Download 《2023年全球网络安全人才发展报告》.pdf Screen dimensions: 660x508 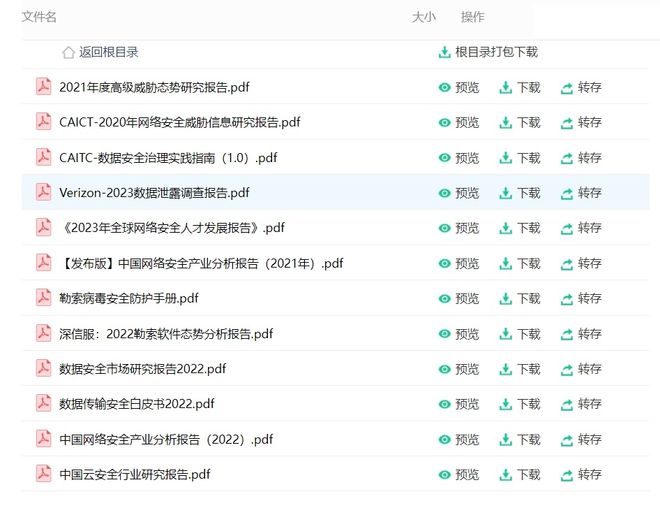520,228
